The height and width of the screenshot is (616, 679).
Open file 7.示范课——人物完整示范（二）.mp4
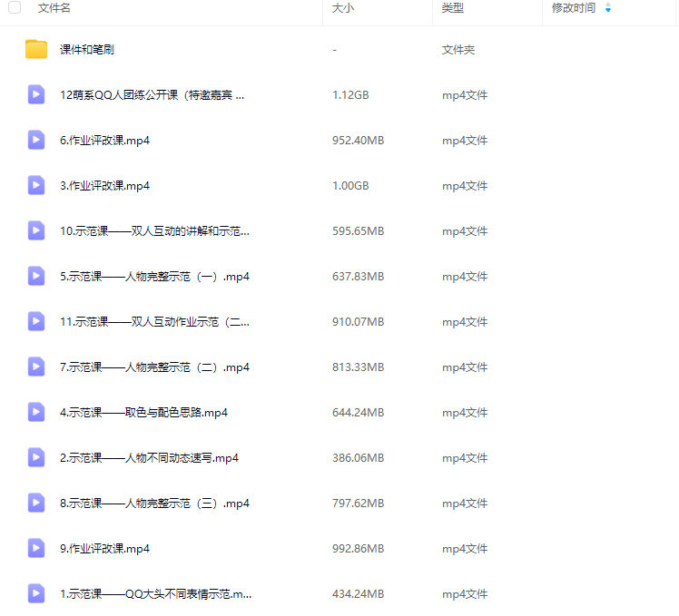[x=154, y=367]
